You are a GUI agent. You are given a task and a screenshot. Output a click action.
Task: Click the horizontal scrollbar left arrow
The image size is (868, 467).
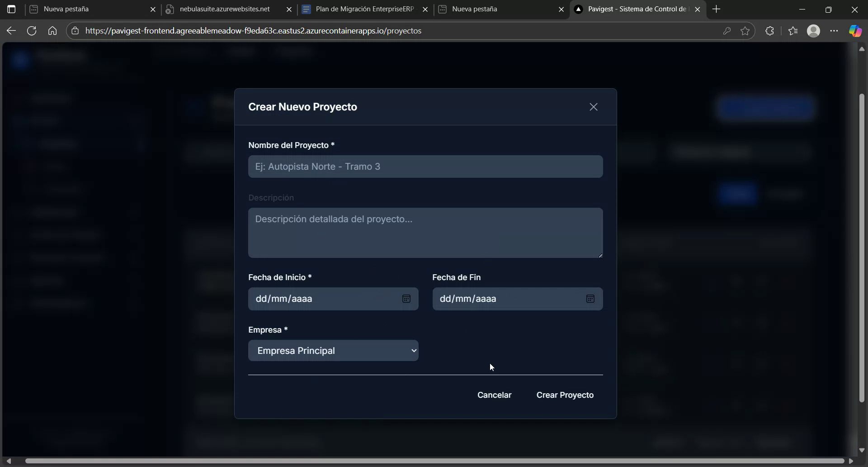point(9,461)
